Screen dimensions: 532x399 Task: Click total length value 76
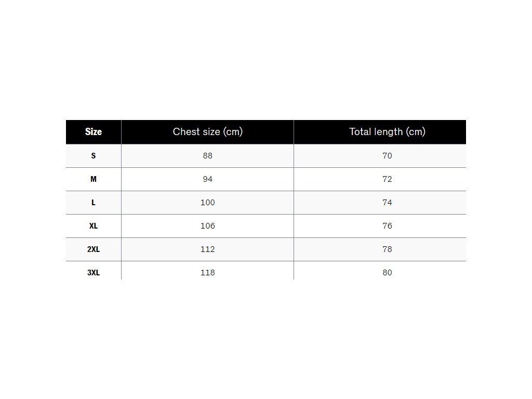point(387,226)
